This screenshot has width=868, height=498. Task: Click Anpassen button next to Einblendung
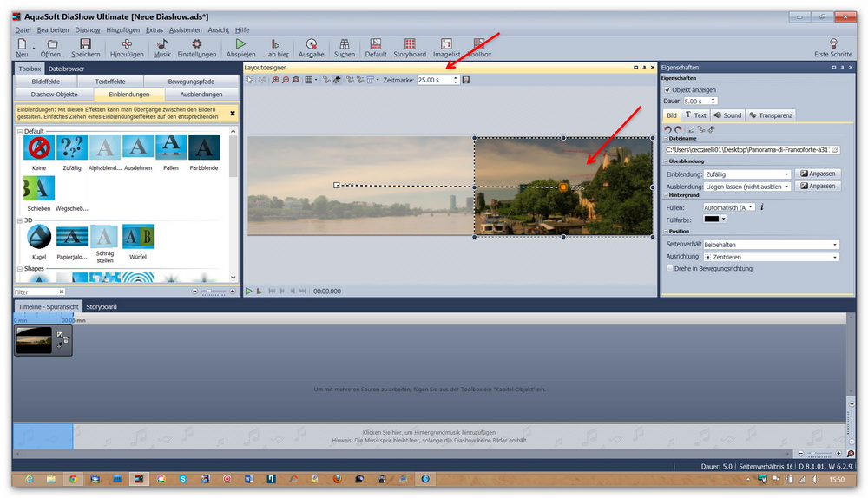coord(818,174)
